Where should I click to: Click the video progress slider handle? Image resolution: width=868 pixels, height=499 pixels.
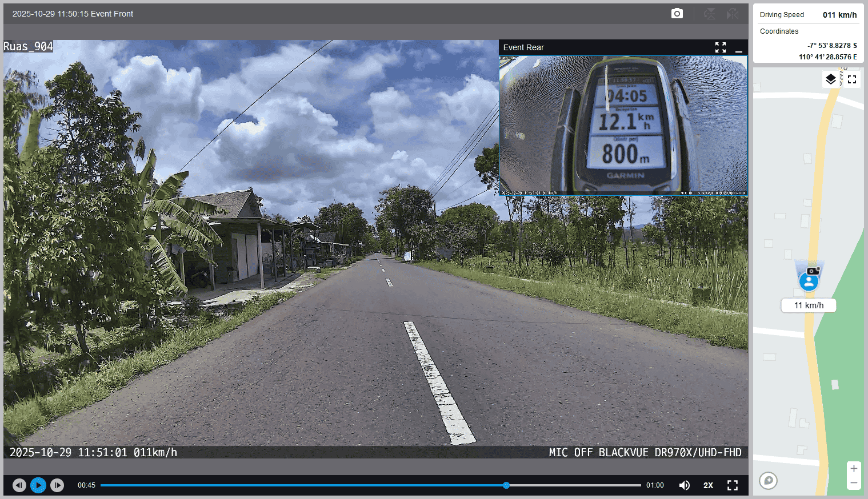pos(506,485)
